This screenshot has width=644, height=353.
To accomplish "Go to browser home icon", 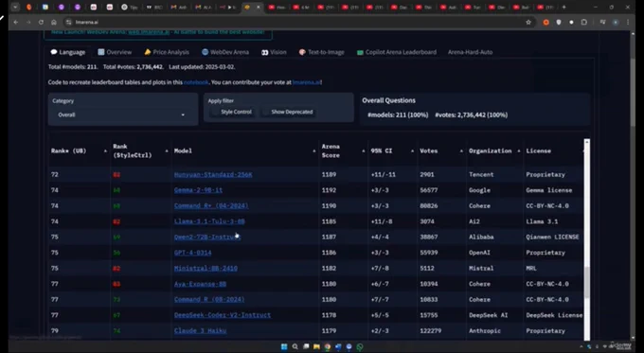I will point(54,22).
